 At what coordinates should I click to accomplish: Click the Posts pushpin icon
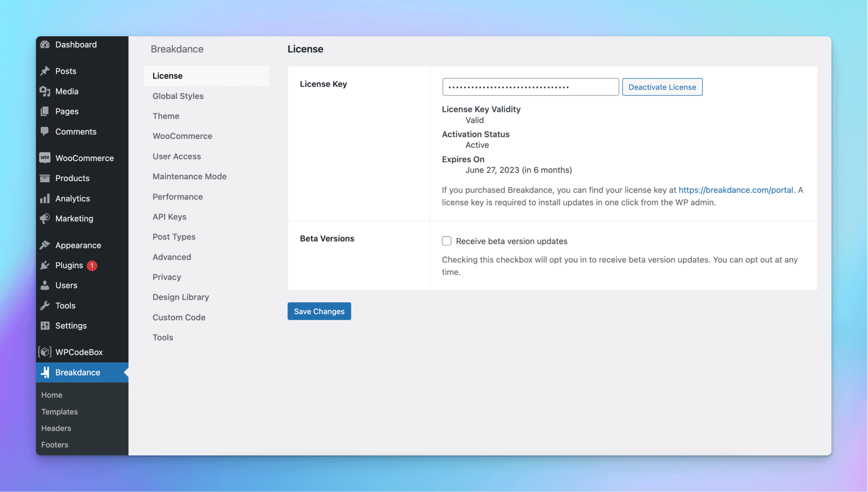[45, 71]
